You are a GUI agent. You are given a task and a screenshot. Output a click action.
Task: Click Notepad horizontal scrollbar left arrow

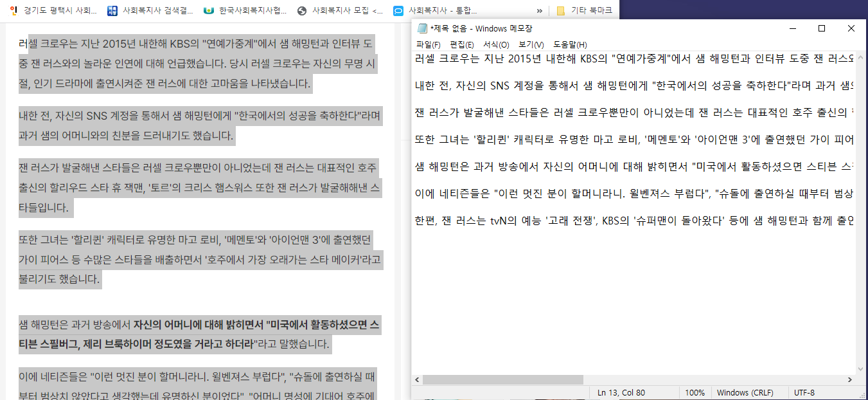click(417, 380)
